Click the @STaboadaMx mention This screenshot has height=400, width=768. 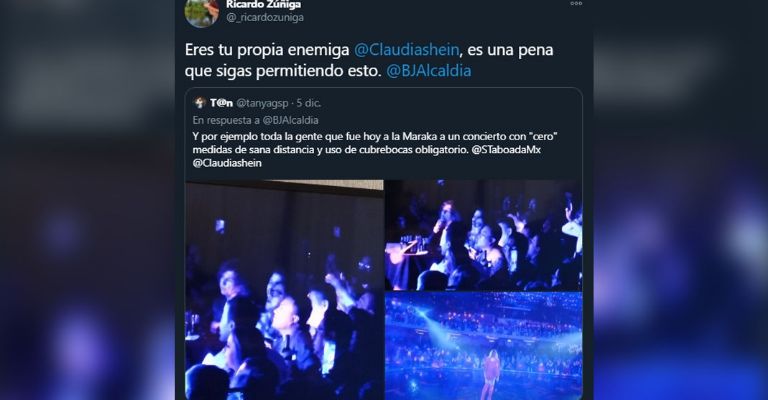506,150
